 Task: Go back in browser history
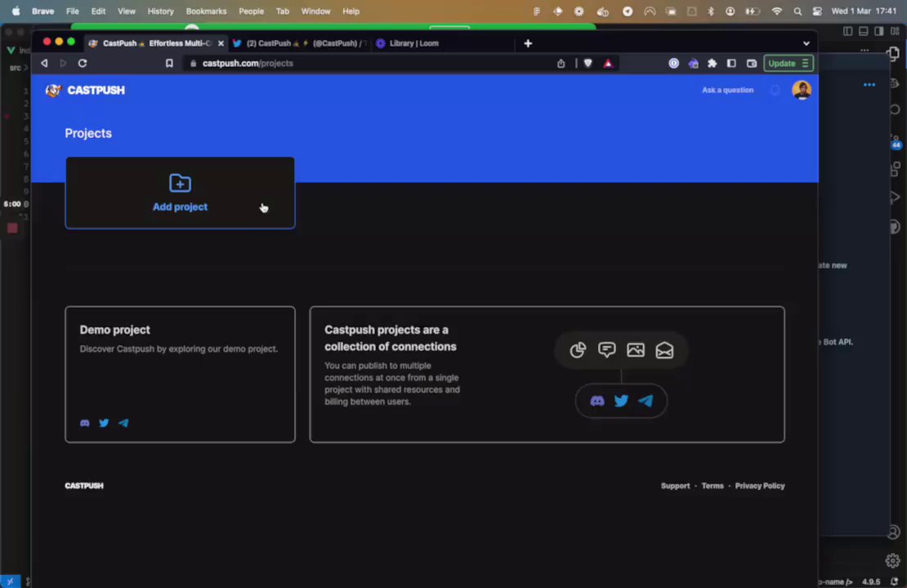coord(45,63)
